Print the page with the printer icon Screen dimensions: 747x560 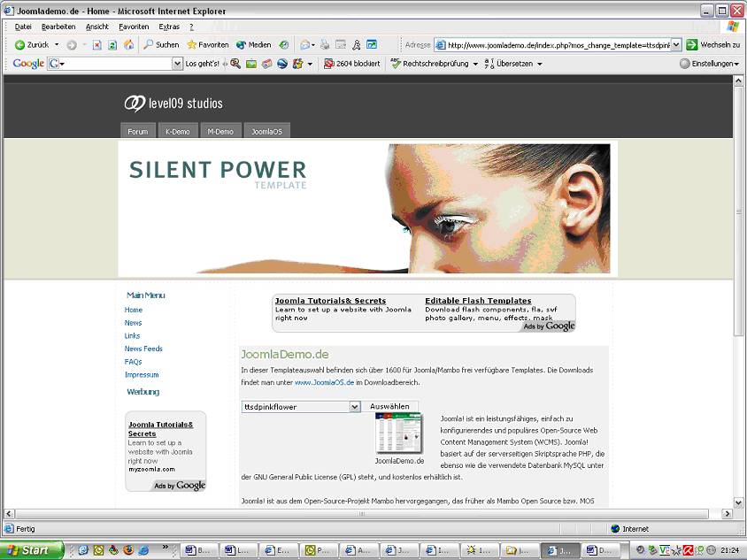click(325, 45)
